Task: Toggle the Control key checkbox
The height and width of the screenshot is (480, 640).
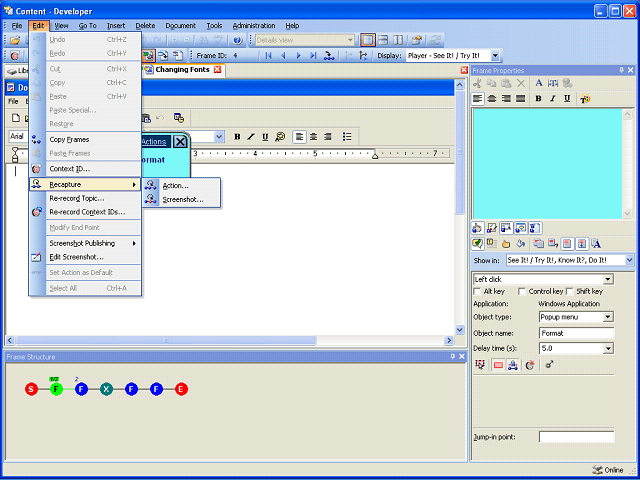Action: pos(522,291)
